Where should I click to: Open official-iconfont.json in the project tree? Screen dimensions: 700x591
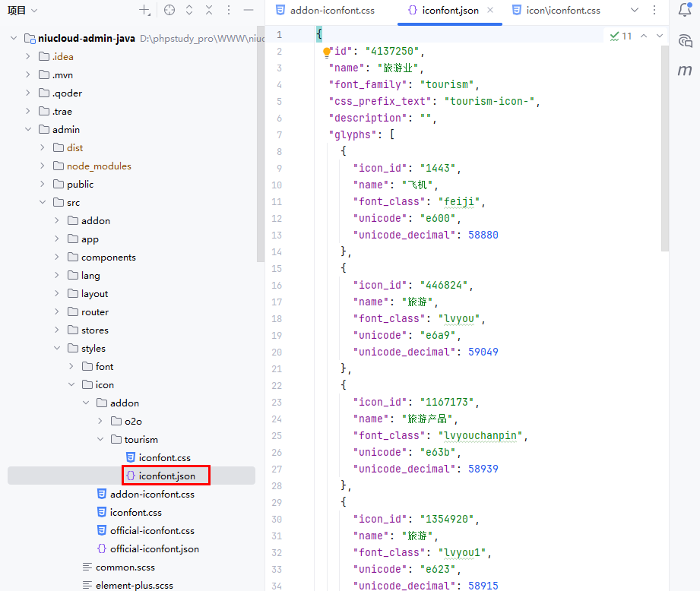(154, 548)
